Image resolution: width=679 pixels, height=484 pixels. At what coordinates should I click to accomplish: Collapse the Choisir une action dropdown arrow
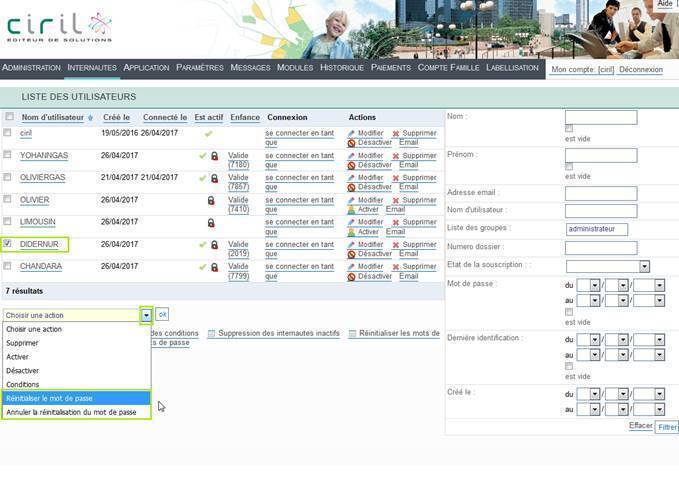tap(146, 315)
